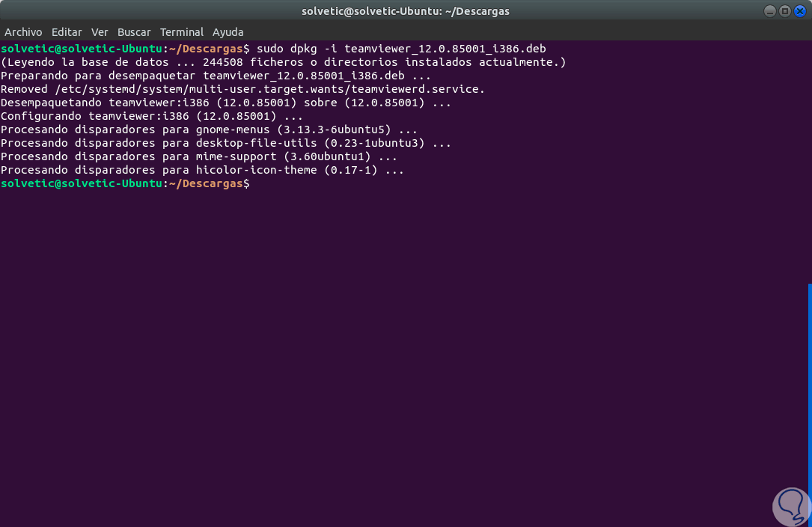
Task: Click the desktop-file-utils disparadores line
Action: [x=226, y=143]
